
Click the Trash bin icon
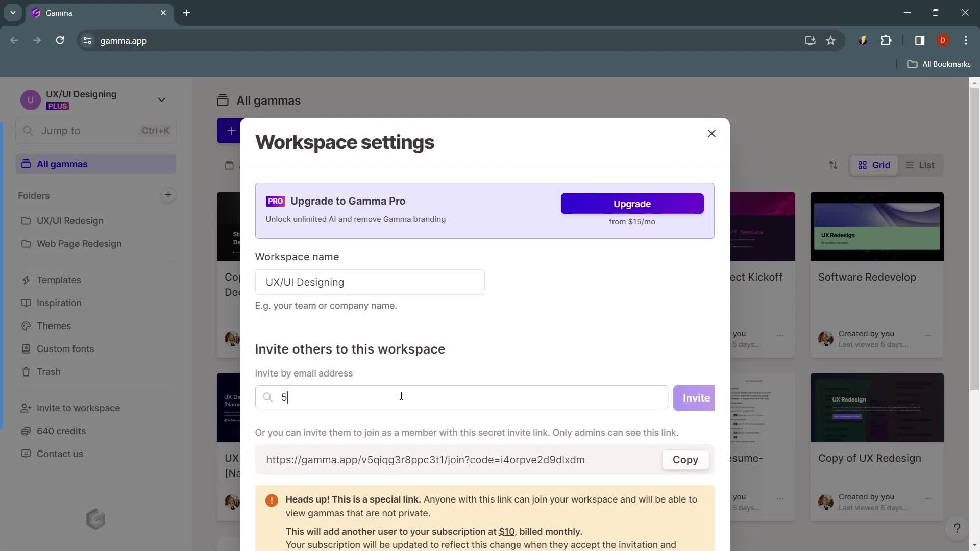click(x=26, y=372)
